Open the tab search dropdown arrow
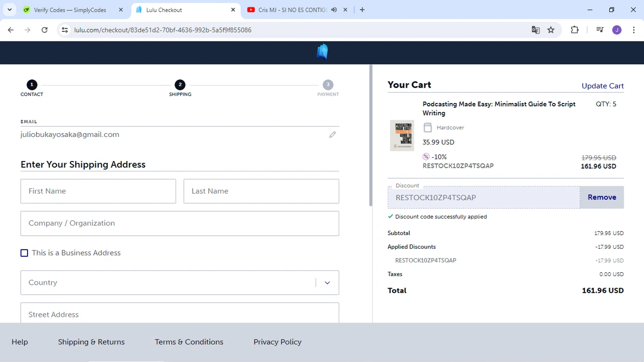644x362 pixels. (x=9, y=10)
